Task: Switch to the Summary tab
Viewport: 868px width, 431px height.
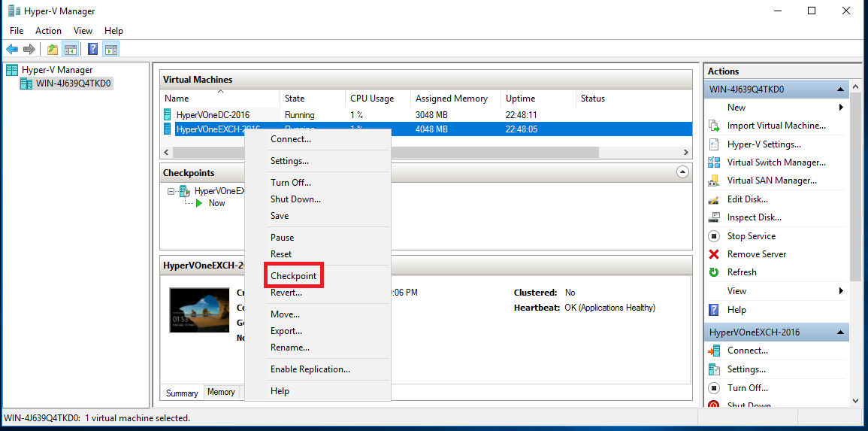Action: tap(182, 393)
